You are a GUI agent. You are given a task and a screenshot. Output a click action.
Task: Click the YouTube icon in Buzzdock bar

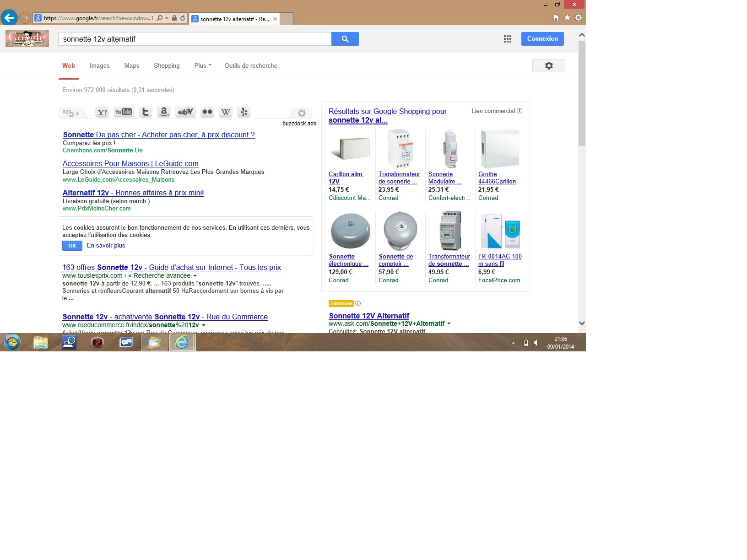(124, 112)
